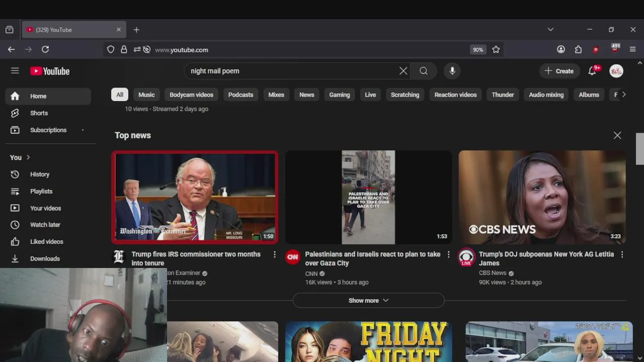This screenshot has height=362, width=644.
Task: Clear the search box text
Action: tap(403, 71)
